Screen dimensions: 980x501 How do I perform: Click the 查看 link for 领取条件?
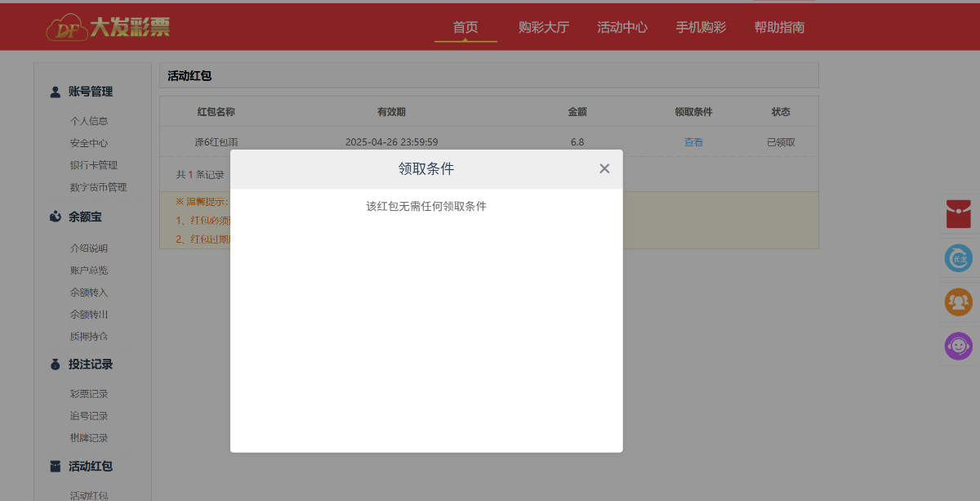[x=693, y=141]
